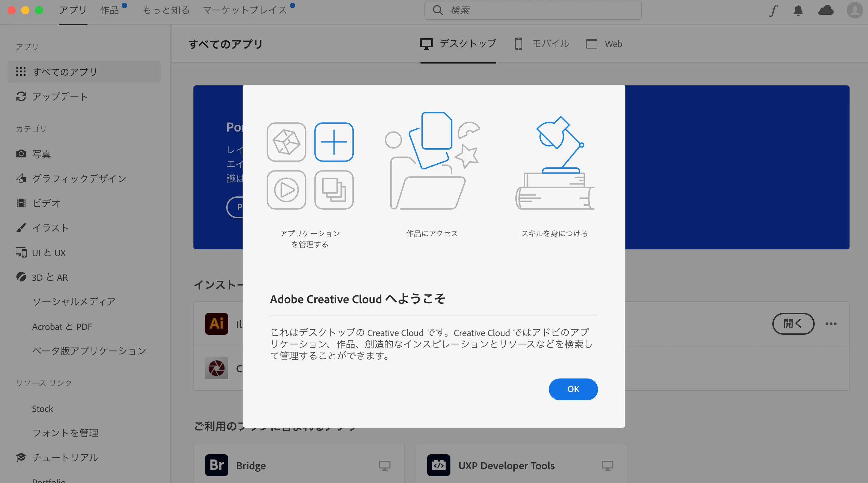
Task: Open the UI と UX category
Action: pos(49,253)
